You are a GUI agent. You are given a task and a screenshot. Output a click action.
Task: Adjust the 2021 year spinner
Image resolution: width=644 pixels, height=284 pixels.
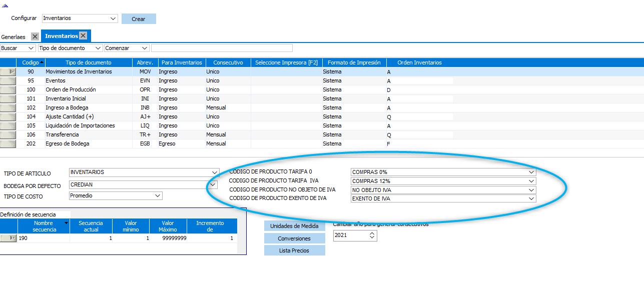click(x=372, y=235)
